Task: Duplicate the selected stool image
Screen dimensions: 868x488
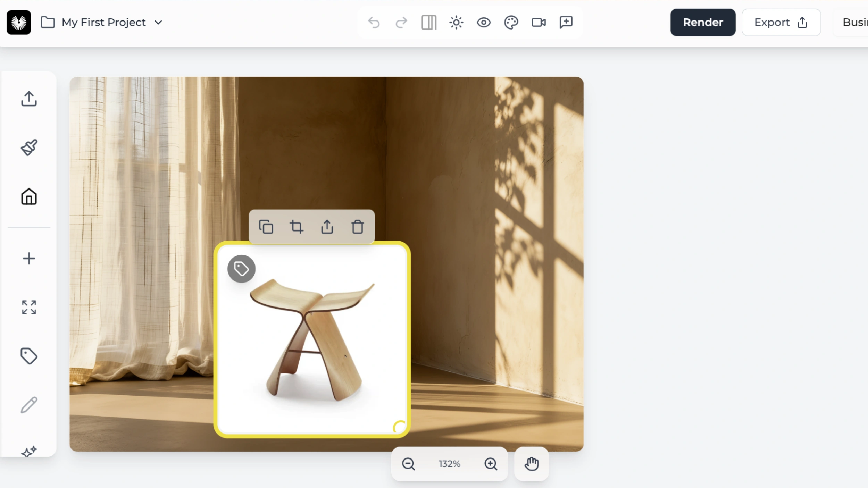Action: [266, 227]
